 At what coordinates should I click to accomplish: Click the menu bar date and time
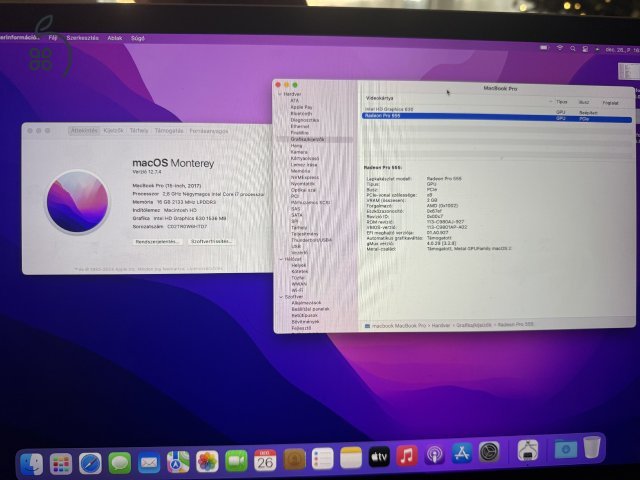[x=622, y=50]
